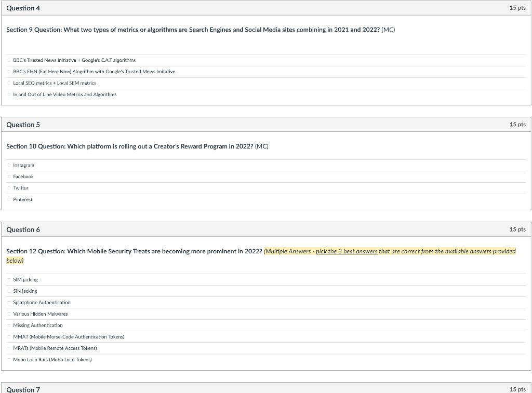The height and width of the screenshot is (393, 532).
Task: Select BBC's Trusted News Initiative + Google's E.A.T option
Action: [x=9, y=60]
